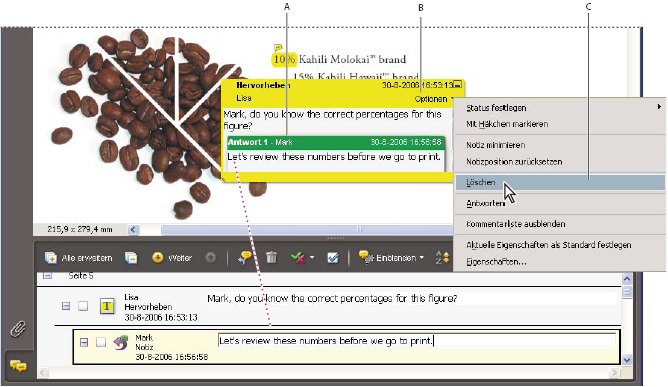Click the comment list scroll-down arrow
The height and width of the screenshot is (387, 668).
pyautogui.click(x=626, y=359)
